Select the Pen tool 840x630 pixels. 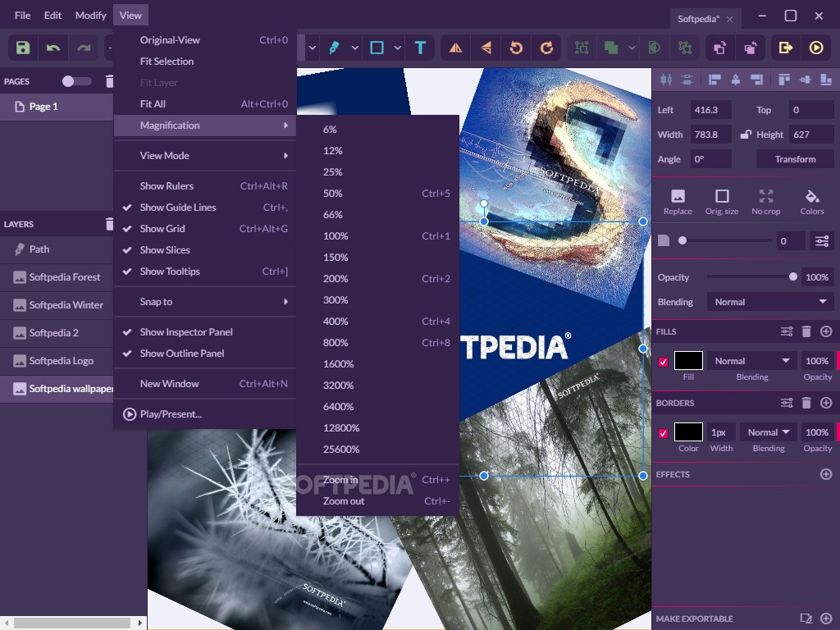335,48
